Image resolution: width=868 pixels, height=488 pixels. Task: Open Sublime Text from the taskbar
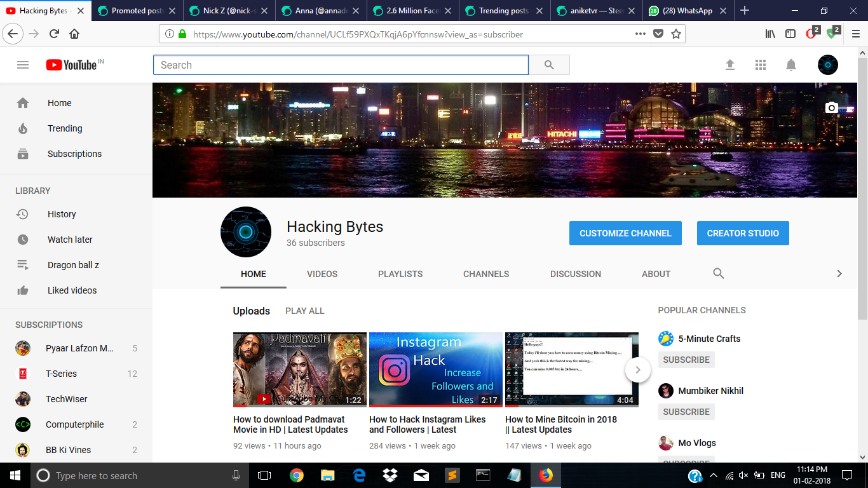tap(452, 475)
